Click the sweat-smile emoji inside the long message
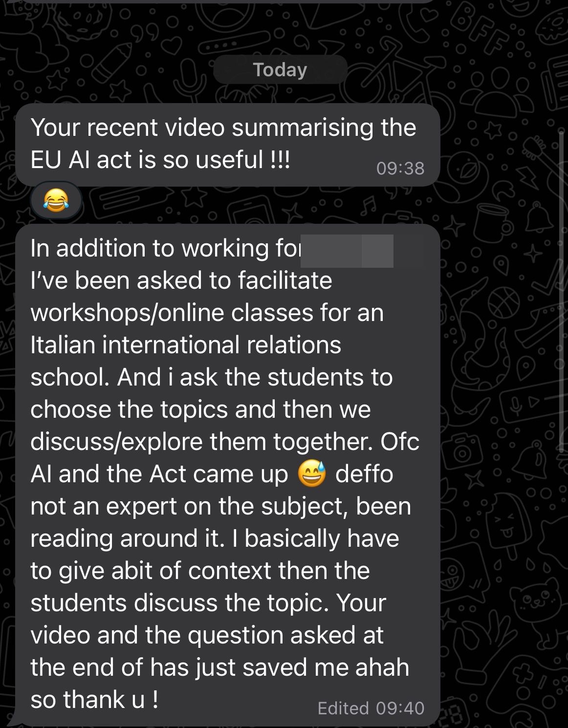The height and width of the screenshot is (728, 568). click(x=312, y=474)
